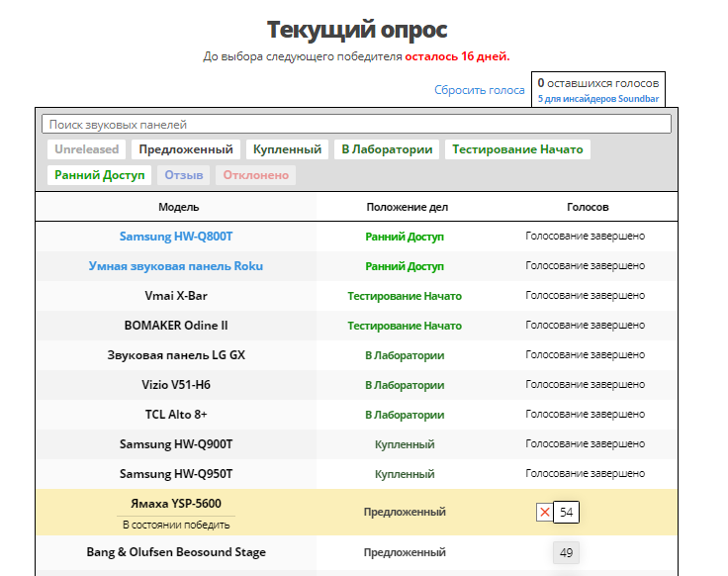Image resolution: width=728 pixels, height=576 pixels.
Task: Click the soundbar search input field
Action: click(356, 125)
